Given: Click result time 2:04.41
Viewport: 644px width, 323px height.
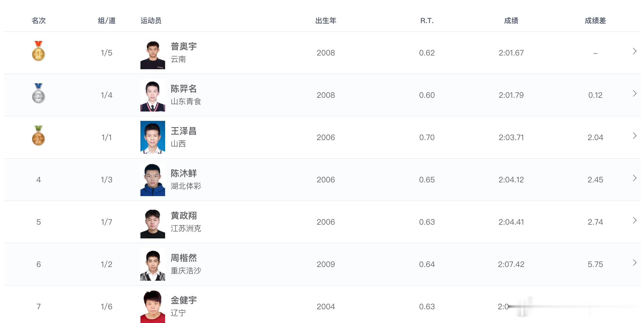Looking at the screenshot, I should (511, 222).
